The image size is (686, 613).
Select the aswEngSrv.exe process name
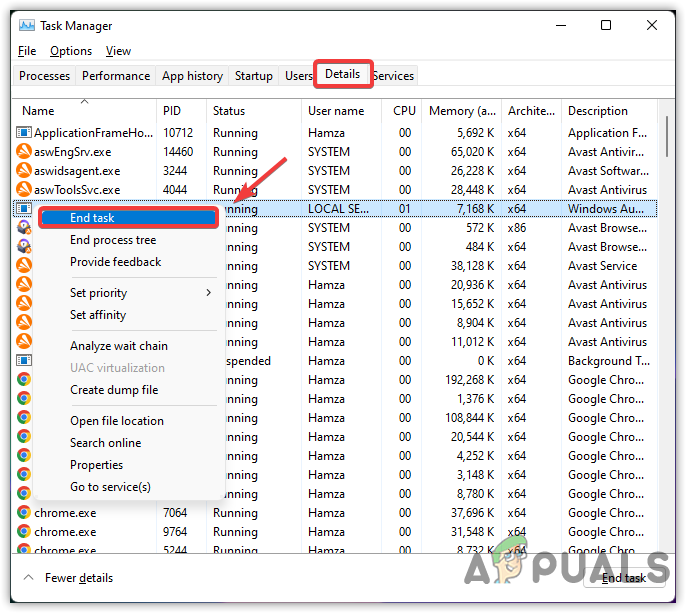[x=73, y=152]
